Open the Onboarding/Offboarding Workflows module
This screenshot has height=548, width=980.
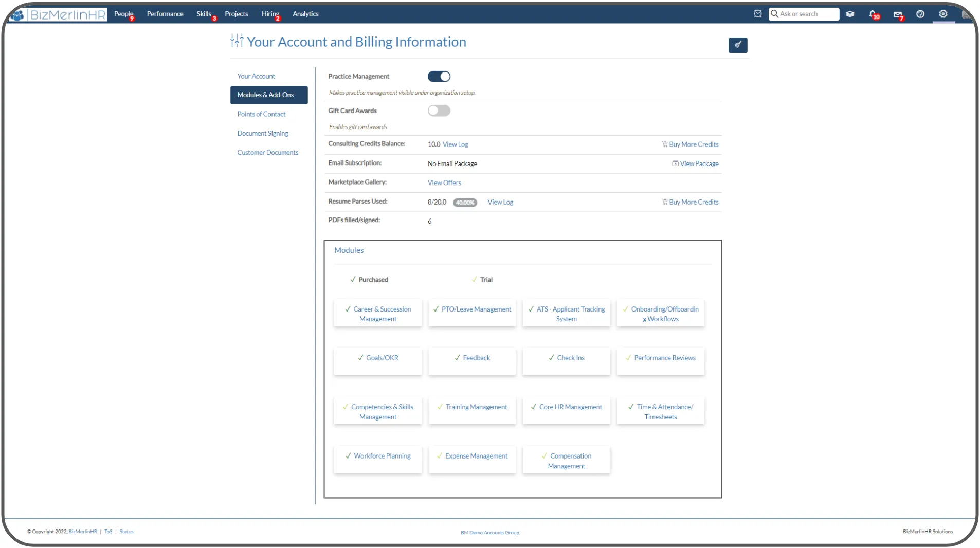(661, 314)
